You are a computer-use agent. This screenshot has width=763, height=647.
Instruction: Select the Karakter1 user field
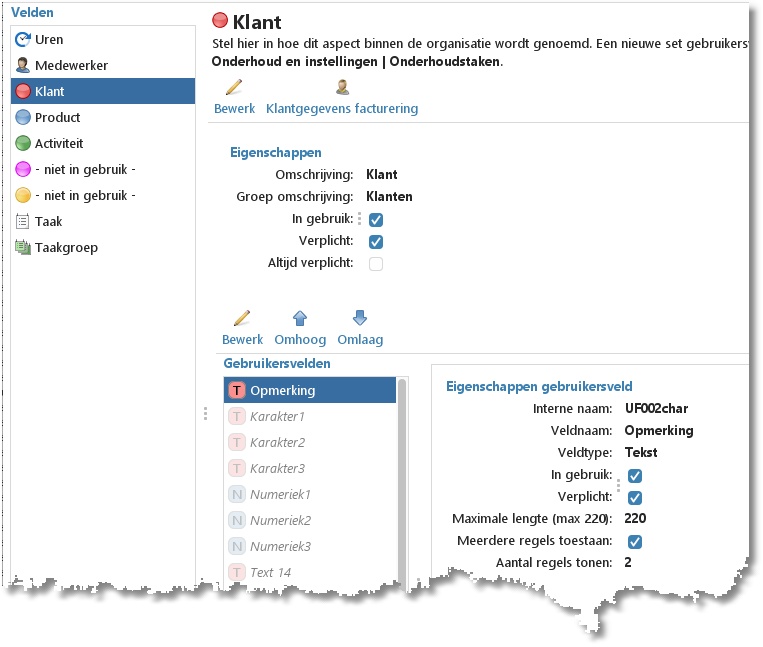point(310,416)
